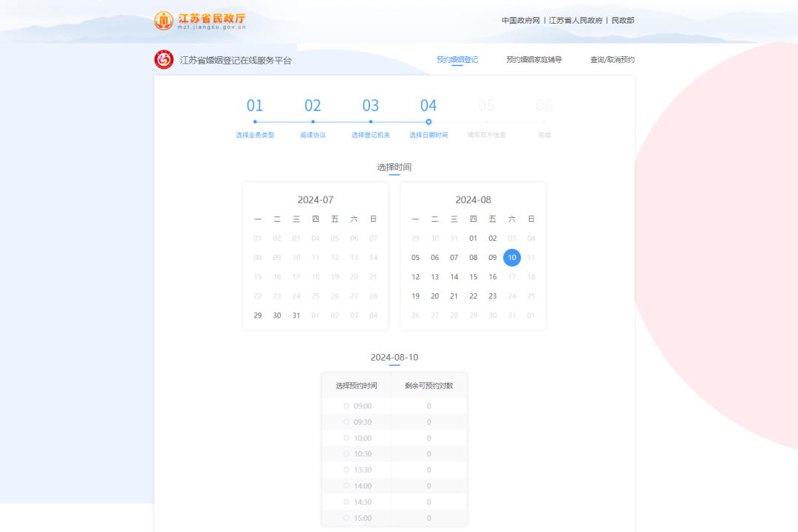Image resolution: width=798 pixels, height=532 pixels.
Task: Open the 中国政府网 link
Action: pyautogui.click(x=521, y=21)
